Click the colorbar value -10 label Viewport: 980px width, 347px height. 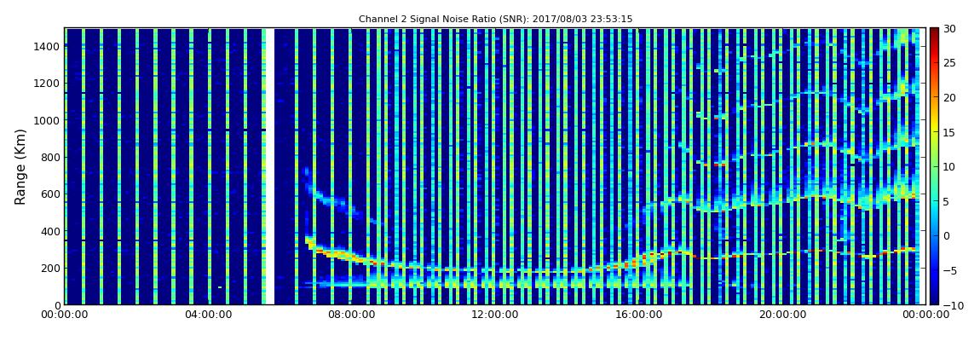tap(953, 304)
